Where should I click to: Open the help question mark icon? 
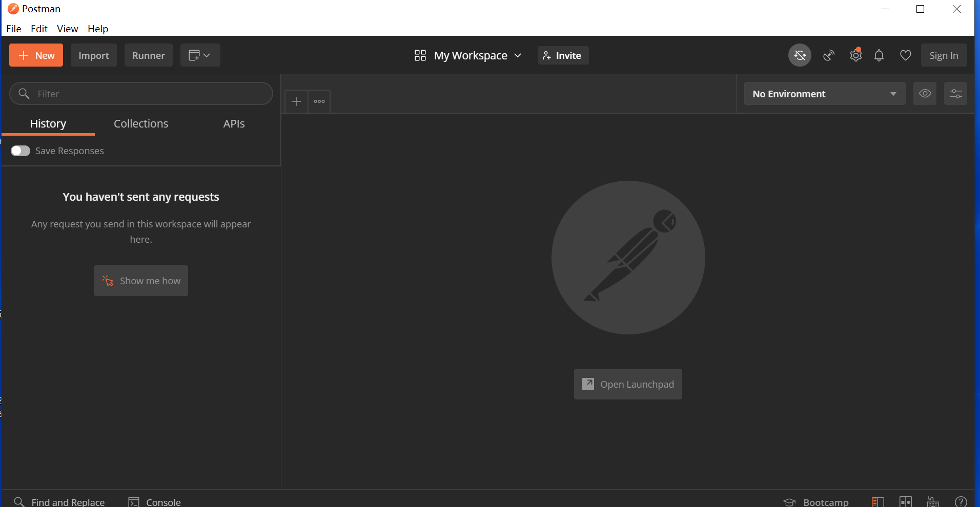click(961, 502)
